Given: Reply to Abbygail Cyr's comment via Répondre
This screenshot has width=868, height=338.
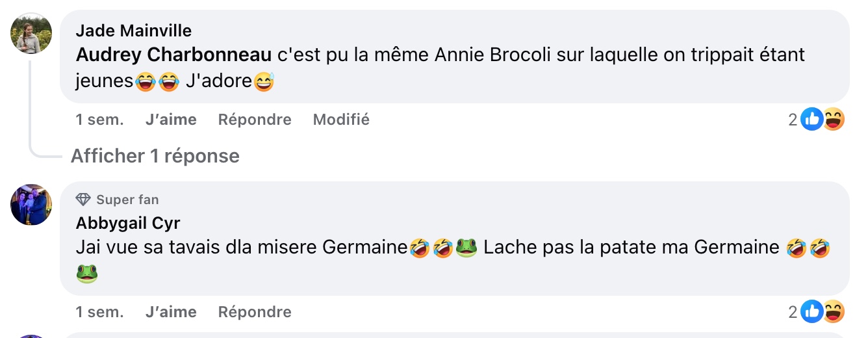Looking at the screenshot, I should (255, 312).
